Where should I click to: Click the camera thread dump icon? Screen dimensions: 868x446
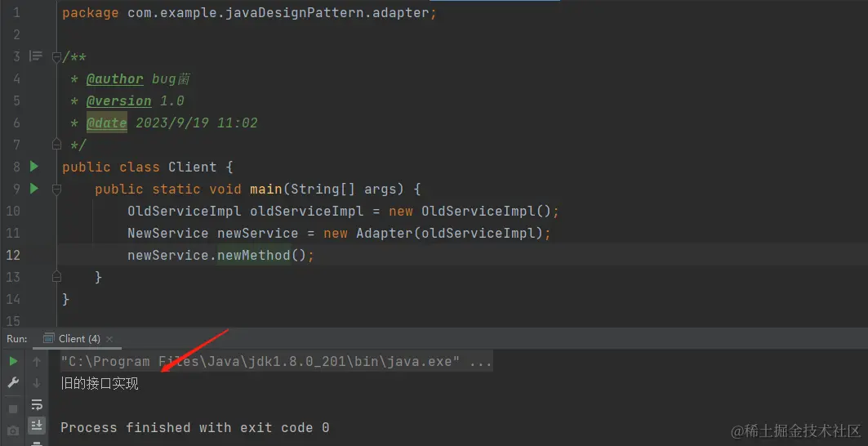pyautogui.click(x=13, y=430)
